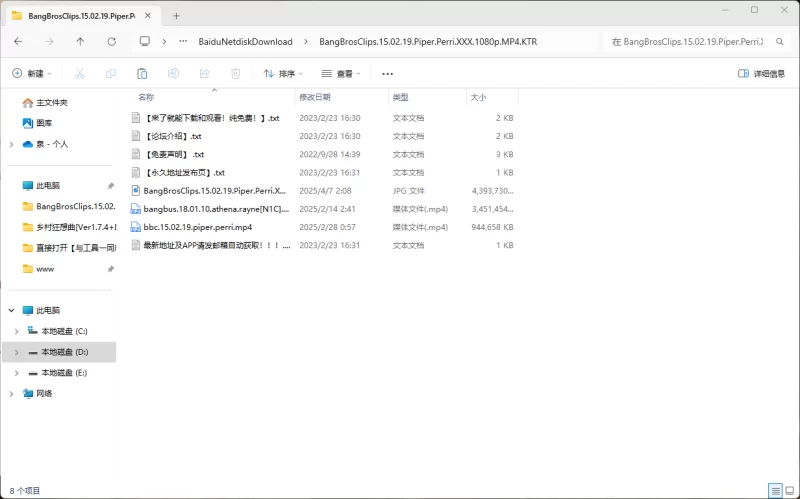
Task: Switch to large thumbnails view in status bar
Action: click(788, 490)
